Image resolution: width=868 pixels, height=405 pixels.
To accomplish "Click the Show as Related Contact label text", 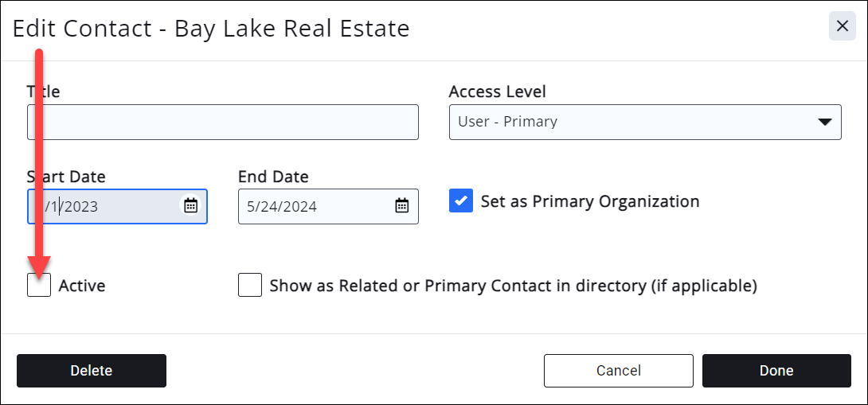I will point(513,286).
